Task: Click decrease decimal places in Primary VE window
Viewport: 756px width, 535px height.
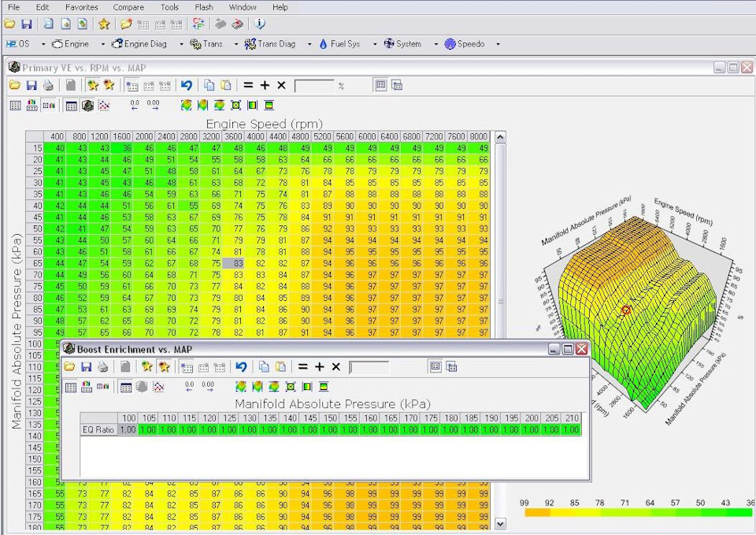Action: [x=135, y=105]
